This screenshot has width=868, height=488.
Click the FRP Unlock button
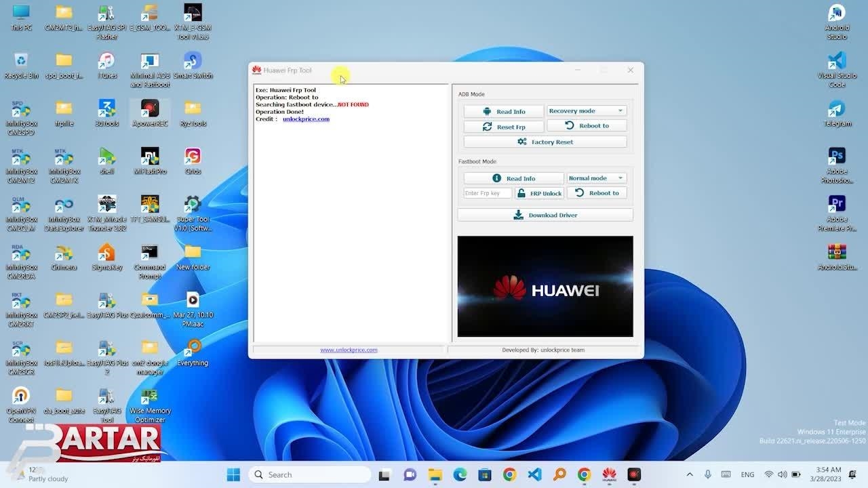540,193
